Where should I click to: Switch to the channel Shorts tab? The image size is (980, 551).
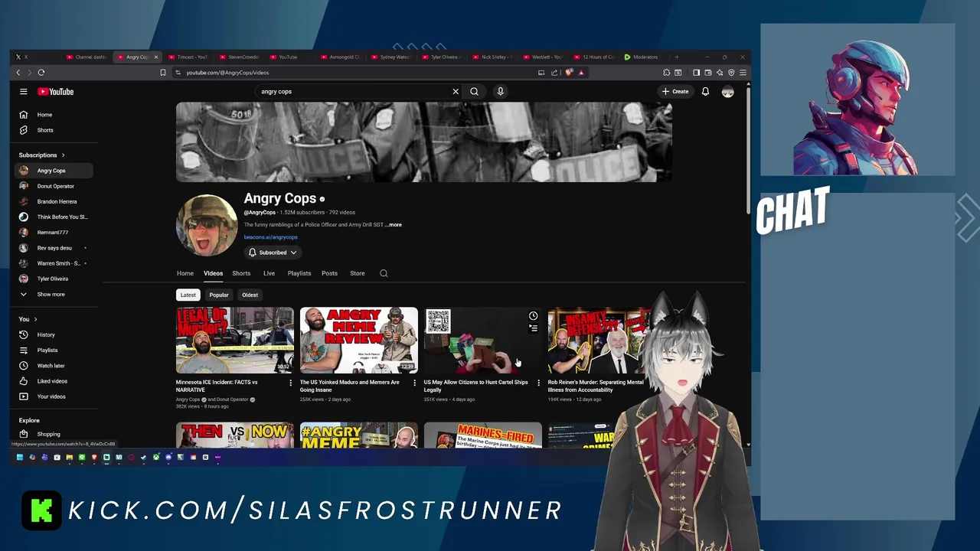pyautogui.click(x=241, y=273)
